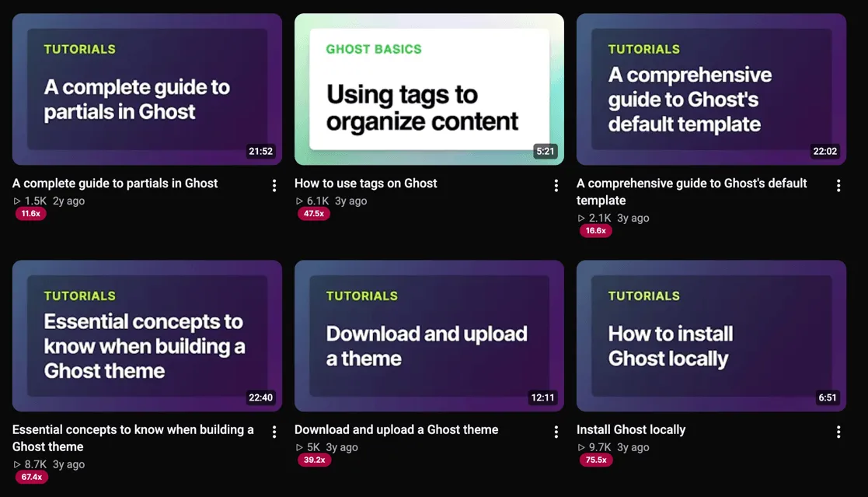Open options menu for the Ghost's default template video

tap(838, 186)
